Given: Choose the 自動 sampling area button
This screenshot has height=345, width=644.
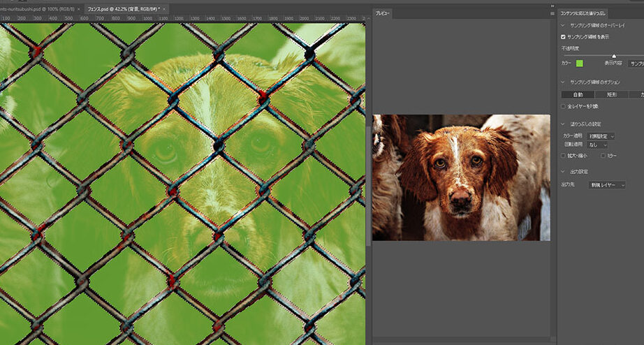Looking at the screenshot, I should click(578, 94).
